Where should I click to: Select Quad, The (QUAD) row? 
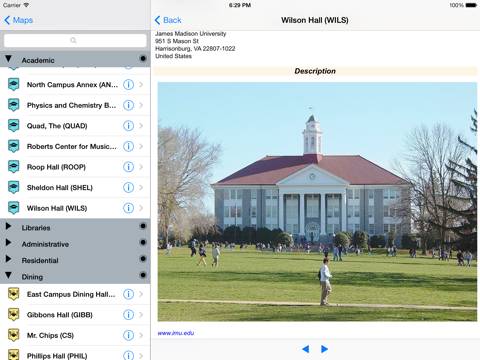click(x=75, y=126)
